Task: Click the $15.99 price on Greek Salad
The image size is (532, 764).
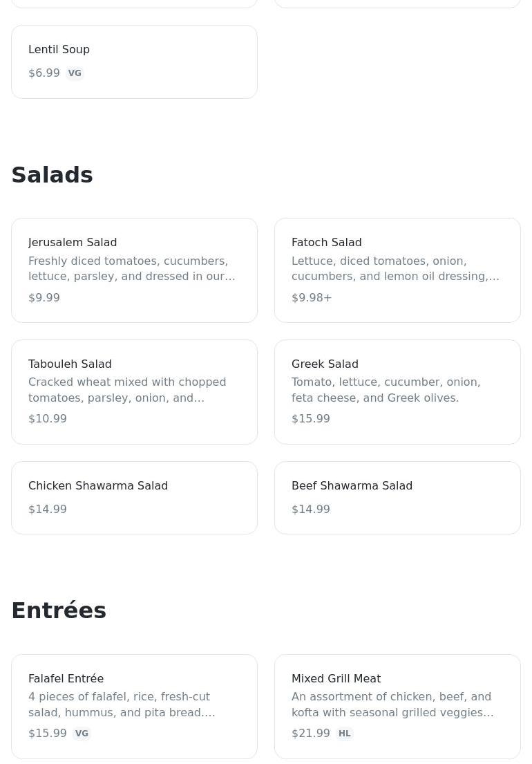Action: pos(311,419)
